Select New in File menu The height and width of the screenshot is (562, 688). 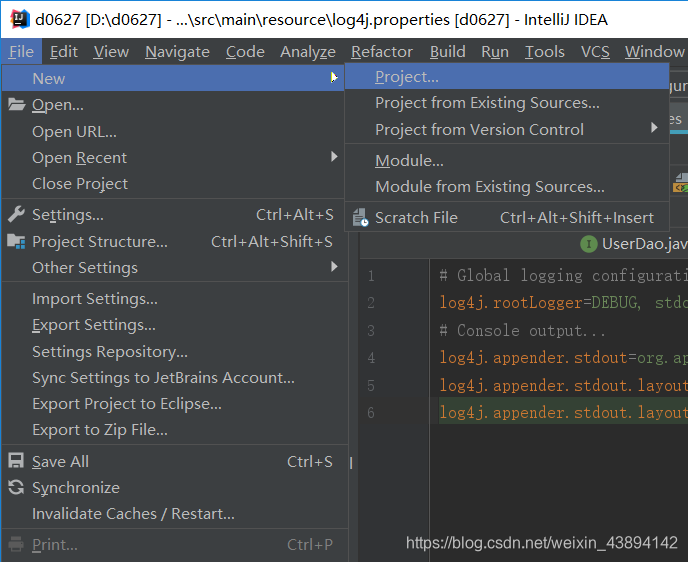[173, 79]
